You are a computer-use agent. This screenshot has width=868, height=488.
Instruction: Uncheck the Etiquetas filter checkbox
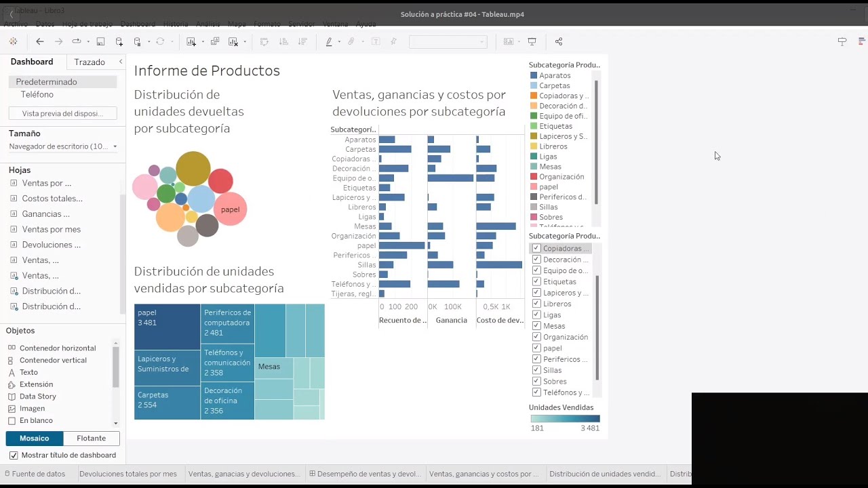(536, 281)
